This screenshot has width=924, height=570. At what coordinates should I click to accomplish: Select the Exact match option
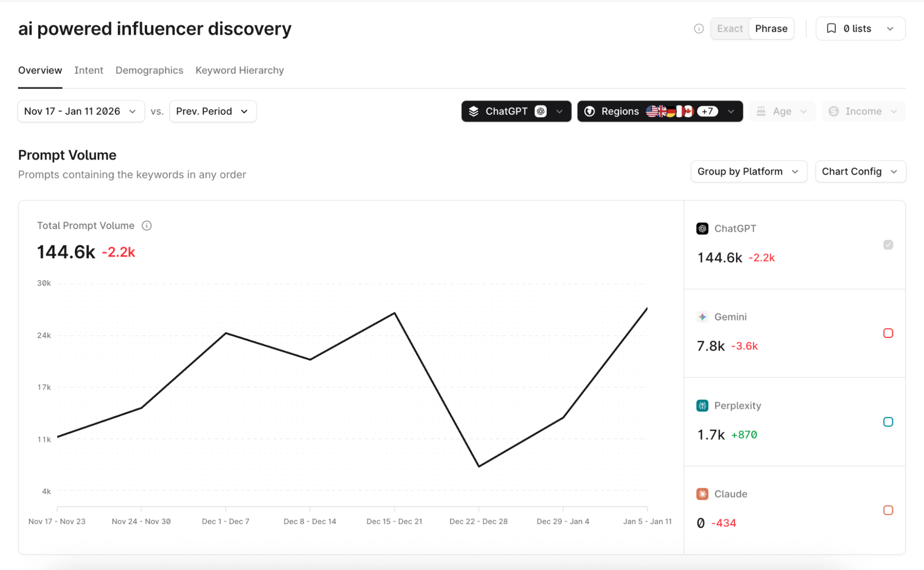pyautogui.click(x=729, y=29)
